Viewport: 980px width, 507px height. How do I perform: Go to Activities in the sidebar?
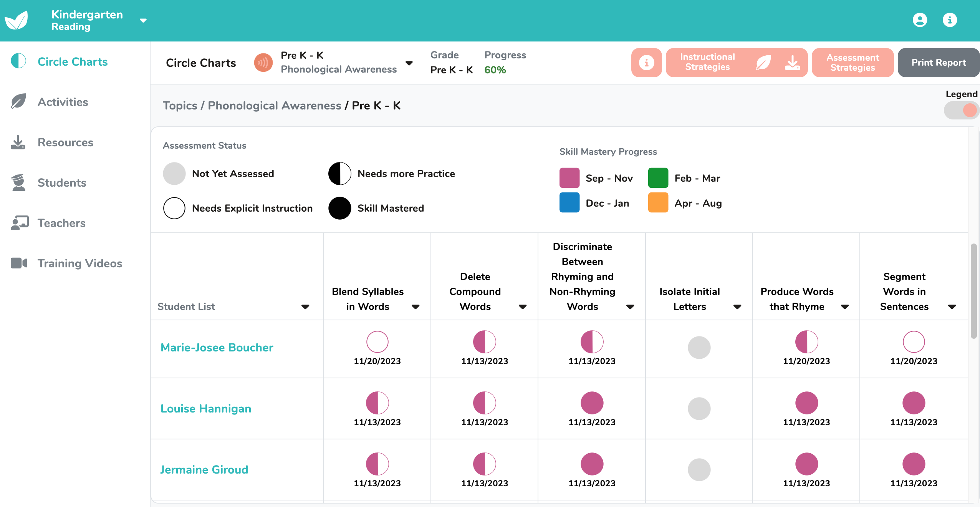[63, 102]
